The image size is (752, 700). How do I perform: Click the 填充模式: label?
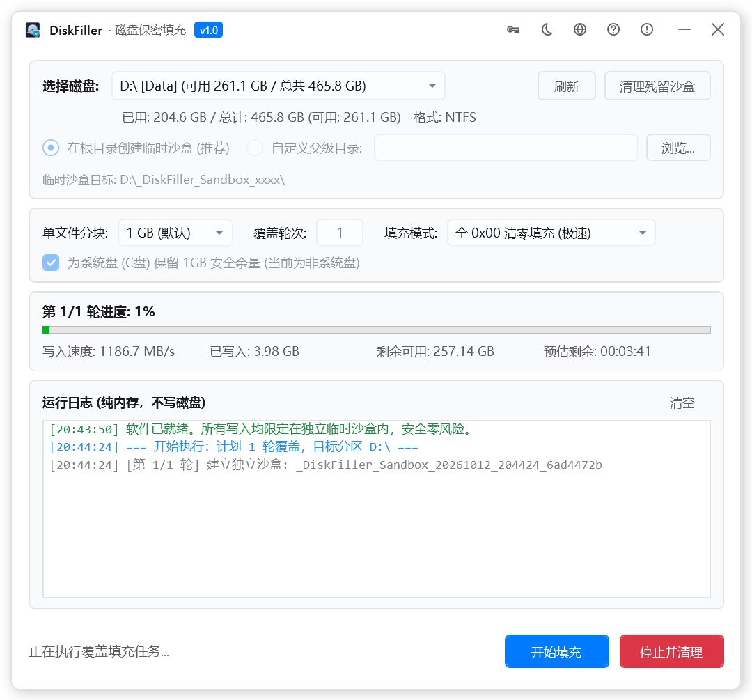click(x=411, y=233)
